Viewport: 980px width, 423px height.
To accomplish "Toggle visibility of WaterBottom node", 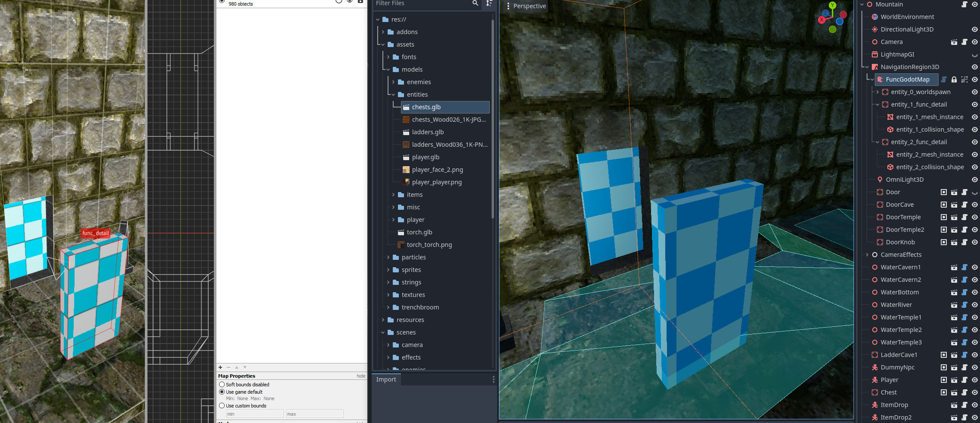I will 975,292.
